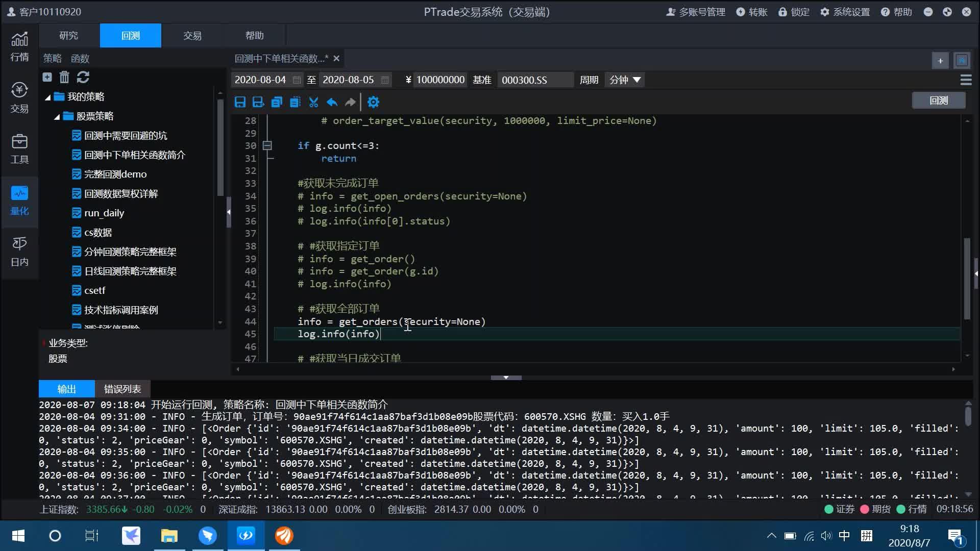Viewport: 980px width, 551px height.
Task: Select the 策略 panel tab
Action: coord(52,59)
